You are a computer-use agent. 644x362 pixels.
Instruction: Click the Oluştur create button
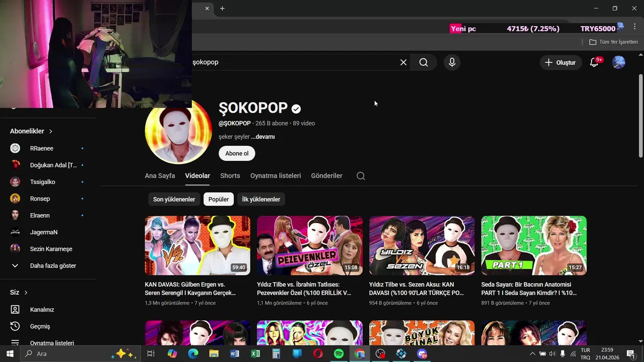pos(560,62)
